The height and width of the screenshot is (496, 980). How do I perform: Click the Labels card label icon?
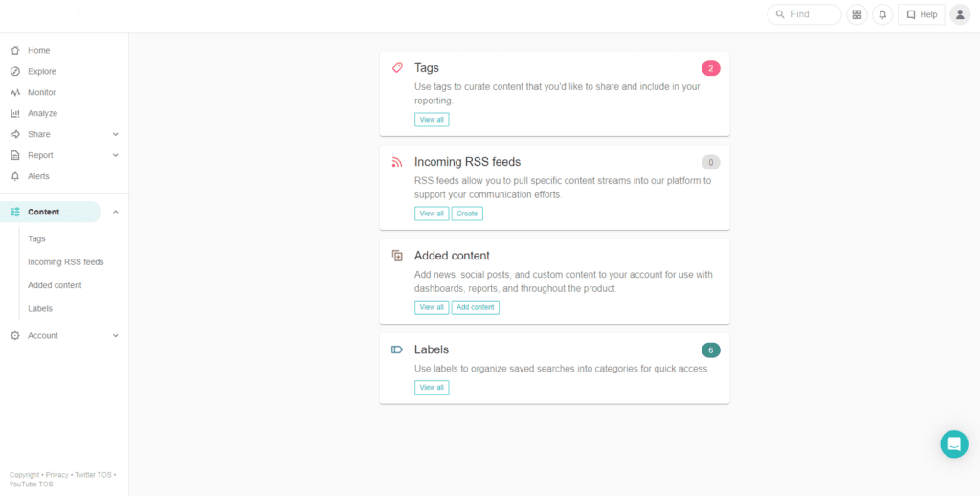(x=397, y=349)
